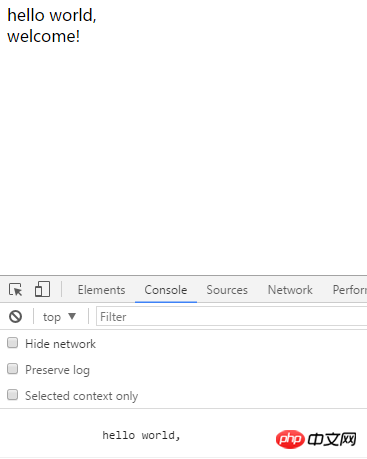Select the top execution context selector
Viewport: 367px width, 459px height.
(x=59, y=316)
